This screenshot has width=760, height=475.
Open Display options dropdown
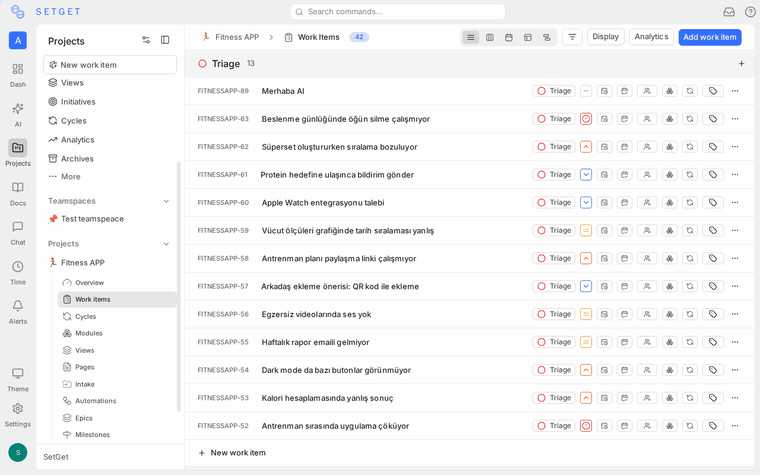605,37
